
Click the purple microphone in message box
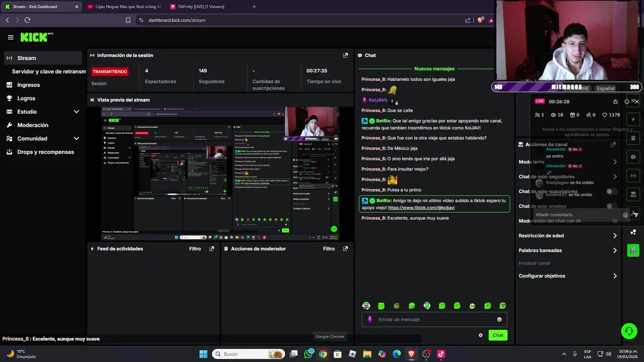[370, 319]
